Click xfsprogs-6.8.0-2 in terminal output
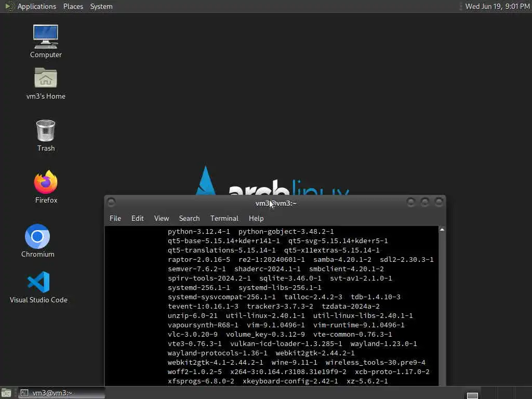Viewport: 532px width, 399px height. [201, 381]
